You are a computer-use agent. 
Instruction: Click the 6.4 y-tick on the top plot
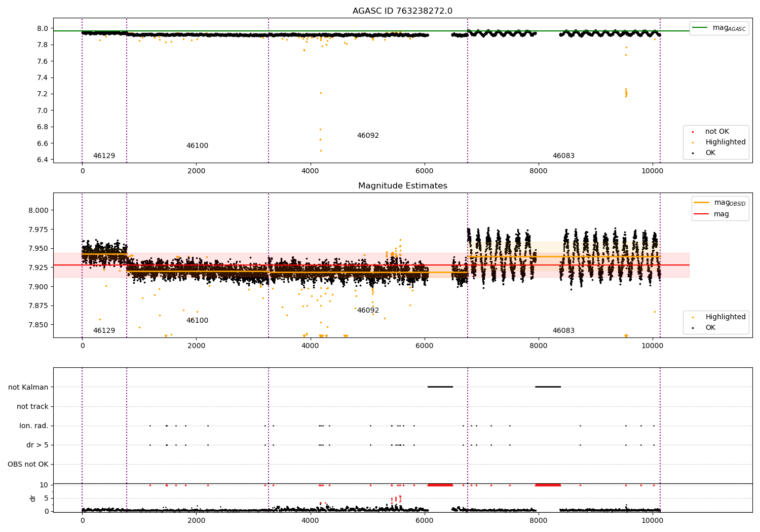point(43,160)
